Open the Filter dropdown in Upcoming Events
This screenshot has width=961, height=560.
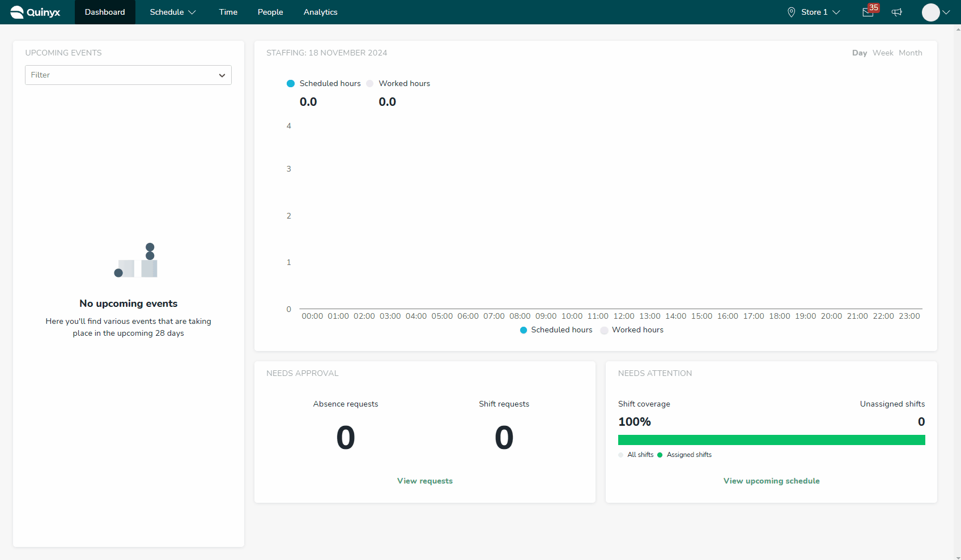click(128, 75)
